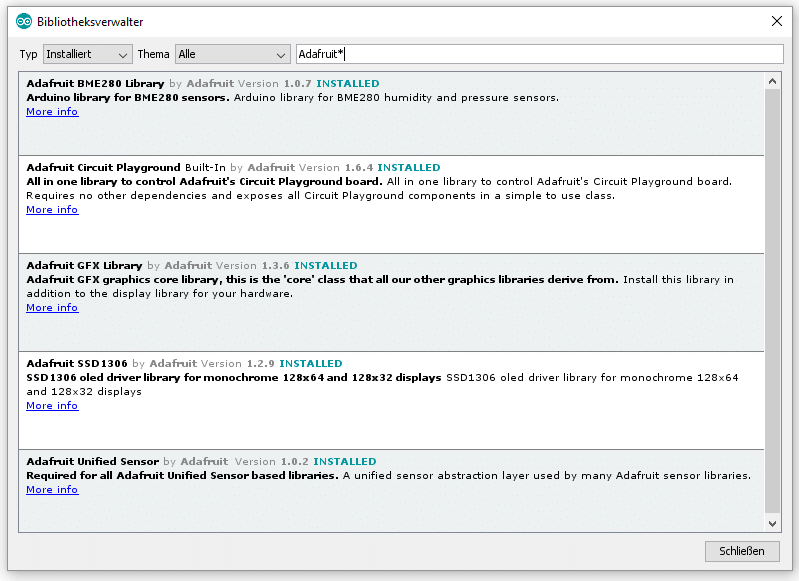Click the INSTALLED label of GFX Library
Viewport: 799px width, 581px height.
point(326,266)
